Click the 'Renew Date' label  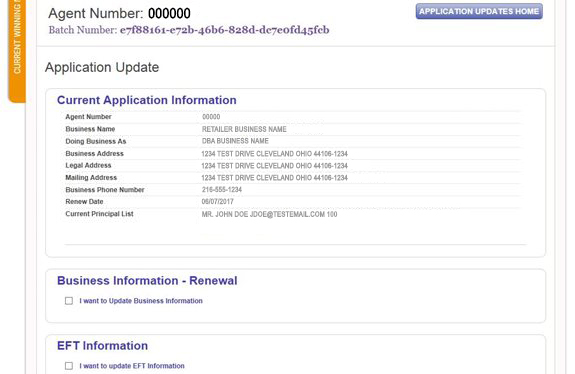pos(84,202)
